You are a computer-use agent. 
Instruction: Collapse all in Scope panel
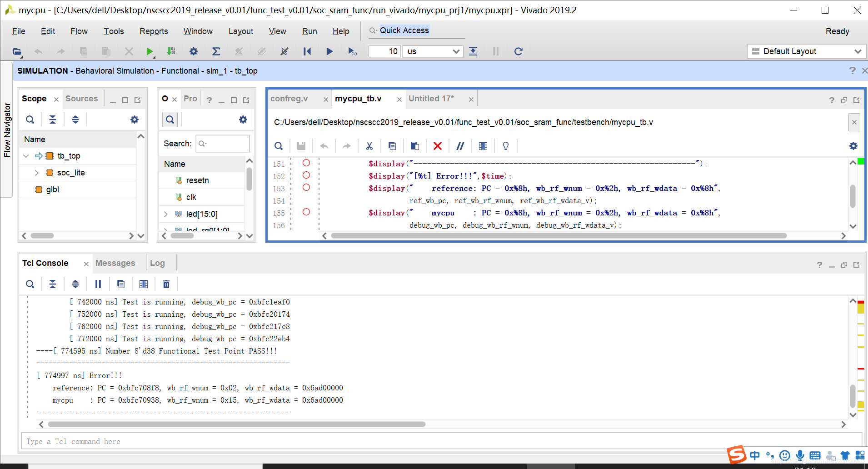(53, 120)
